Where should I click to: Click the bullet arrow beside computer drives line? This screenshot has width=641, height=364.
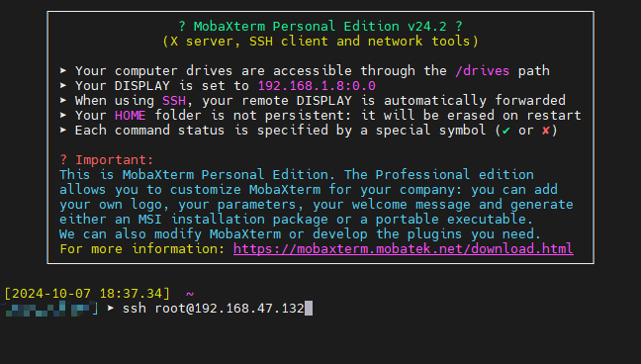[63, 71]
